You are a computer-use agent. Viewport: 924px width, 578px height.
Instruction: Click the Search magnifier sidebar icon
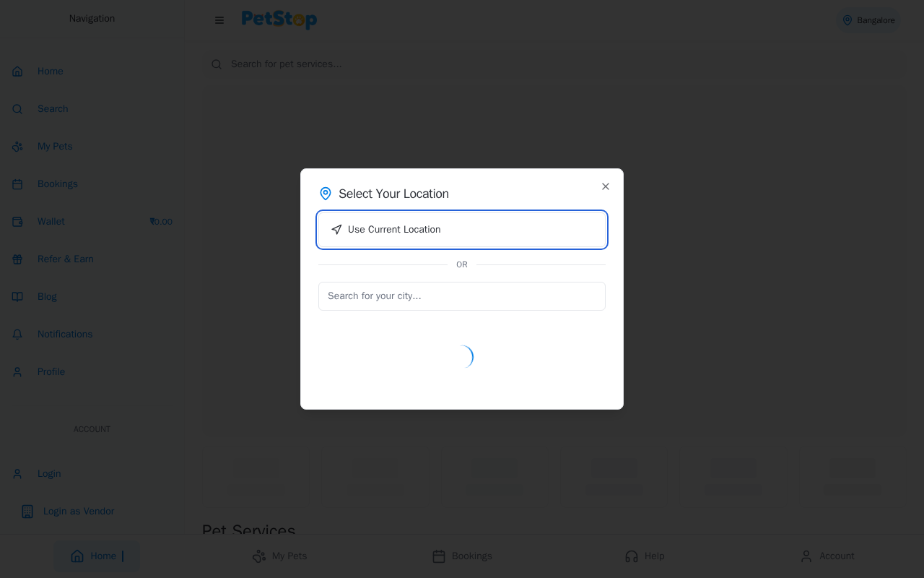point(17,109)
